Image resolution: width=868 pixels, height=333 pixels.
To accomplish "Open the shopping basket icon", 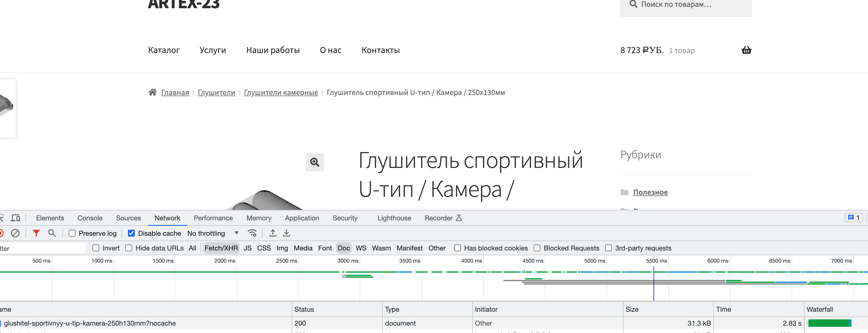I will pos(746,50).
